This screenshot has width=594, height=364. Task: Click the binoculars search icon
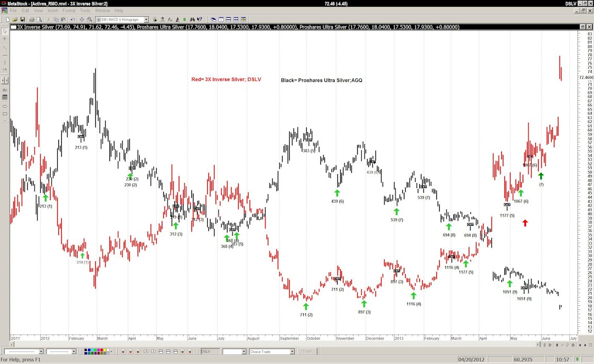192,19
